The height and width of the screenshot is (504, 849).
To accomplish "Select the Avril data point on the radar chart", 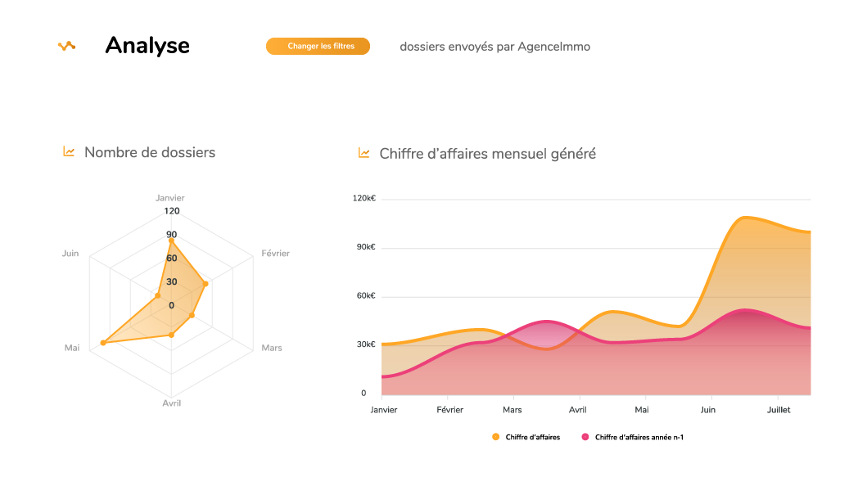I will tap(172, 335).
